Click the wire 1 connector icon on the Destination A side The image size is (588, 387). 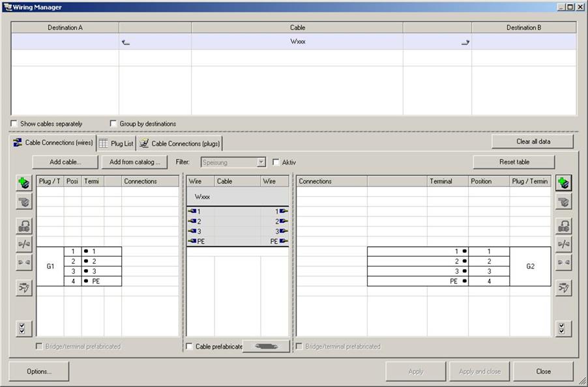pos(192,211)
